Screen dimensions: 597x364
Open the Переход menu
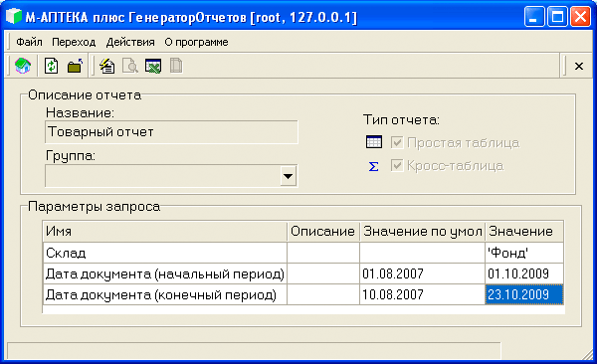pos(74,42)
